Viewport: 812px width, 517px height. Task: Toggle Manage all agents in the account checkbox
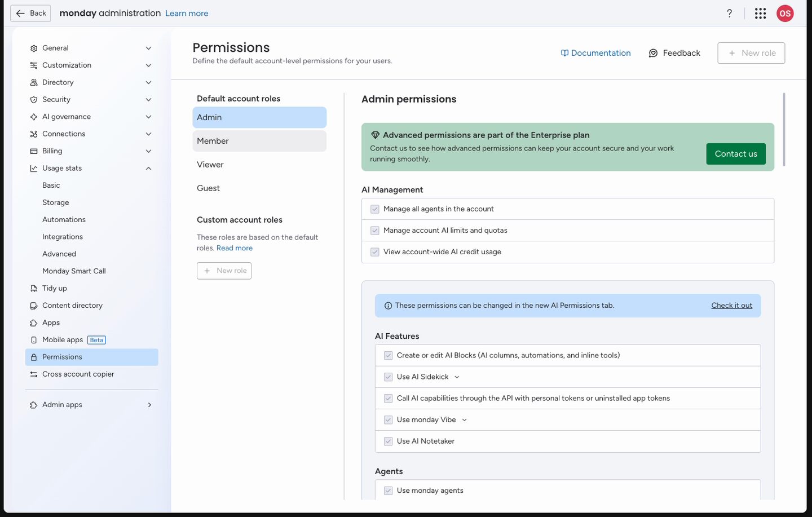tap(375, 209)
